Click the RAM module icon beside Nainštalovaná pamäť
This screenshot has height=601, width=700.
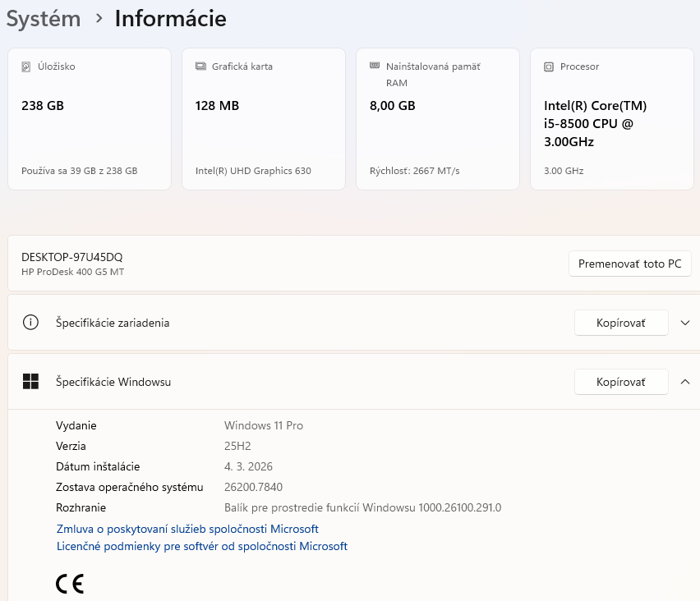click(375, 66)
